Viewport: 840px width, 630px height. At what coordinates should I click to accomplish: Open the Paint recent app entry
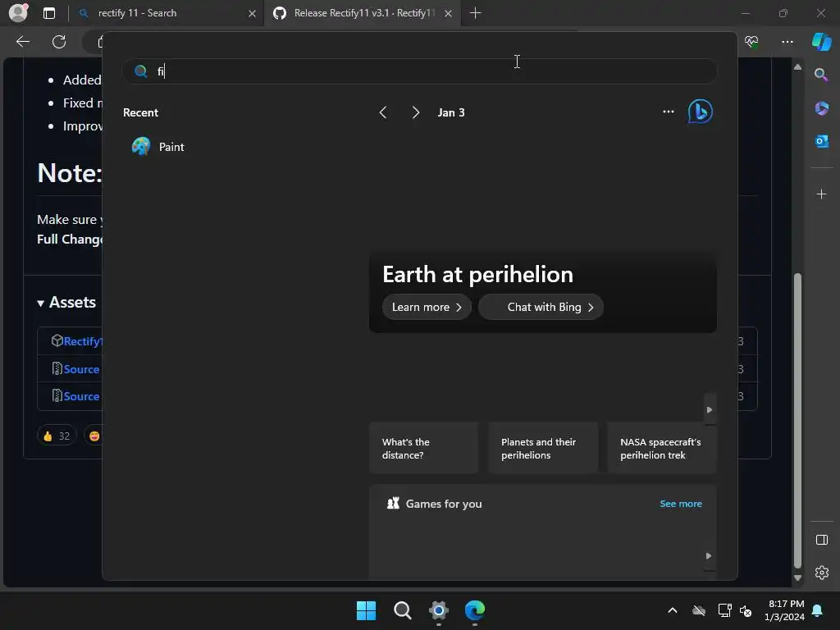158,147
